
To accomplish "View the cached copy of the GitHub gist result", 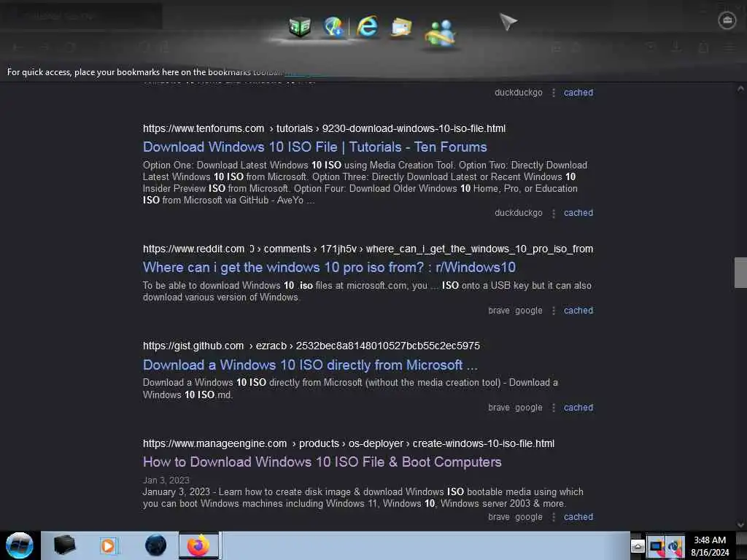I will coord(578,408).
